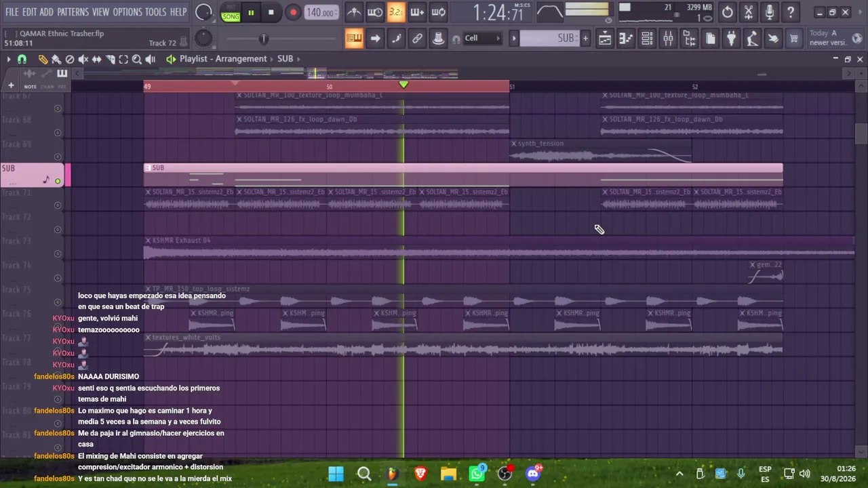The image size is (868, 488).
Task: Open the Mixer view icon
Action: (x=668, y=39)
